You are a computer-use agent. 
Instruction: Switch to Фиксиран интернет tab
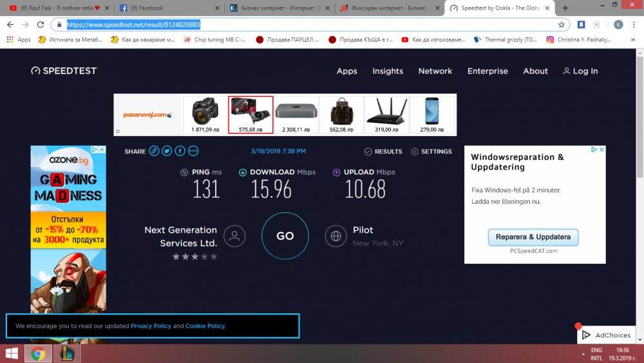pos(390,8)
